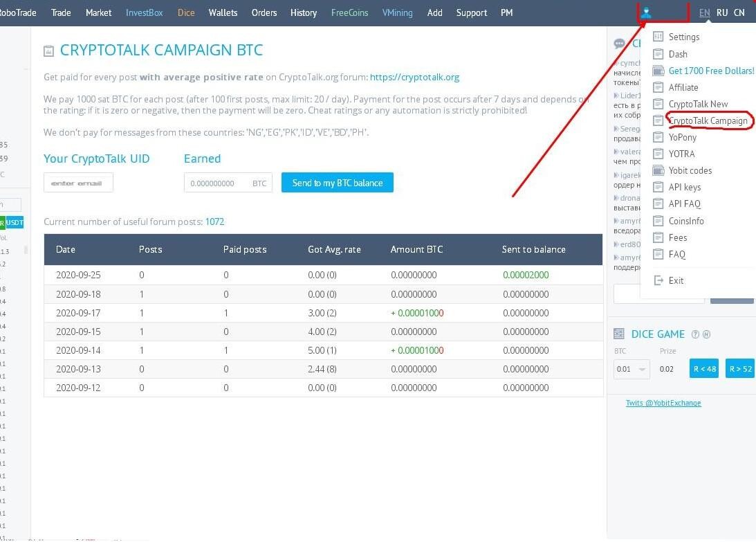Click the Fees page icon
756x542 pixels.
(658, 237)
